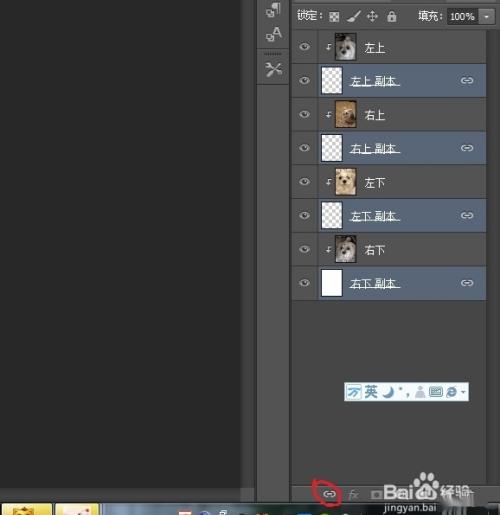Click the clipping mask arrow on 左上 layer
This screenshot has width=500, height=515.
(x=329, y=47)
